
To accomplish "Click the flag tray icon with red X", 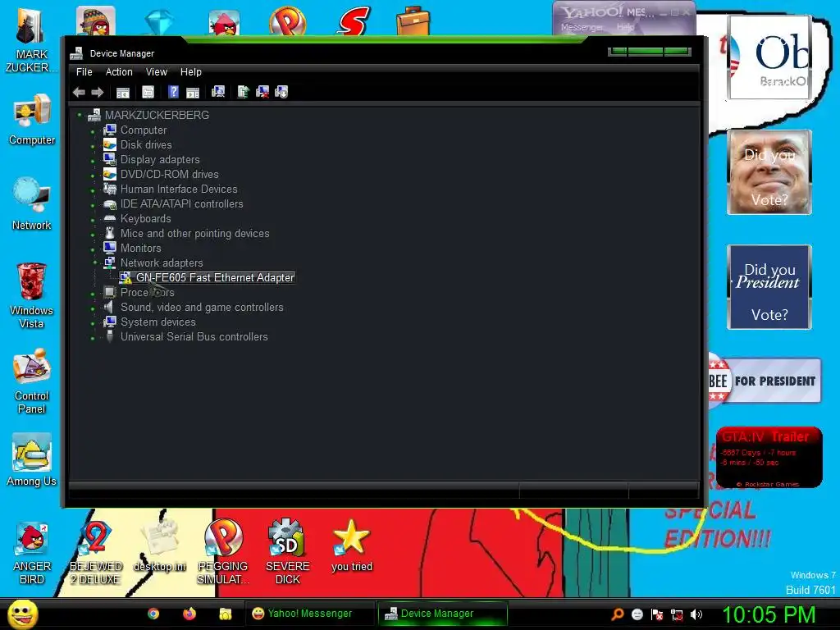I will point(657,614).
